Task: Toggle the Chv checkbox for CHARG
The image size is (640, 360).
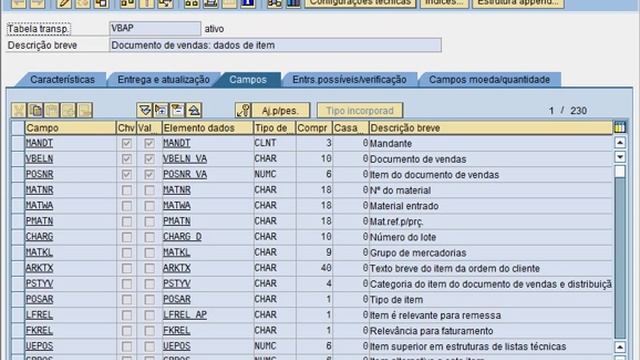Action: 127,237
